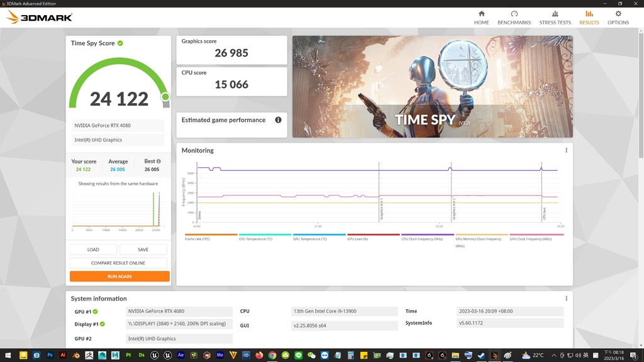Click the info icon next to Best score
Viewport: 644px width, 362px height.
click(158, 162)
